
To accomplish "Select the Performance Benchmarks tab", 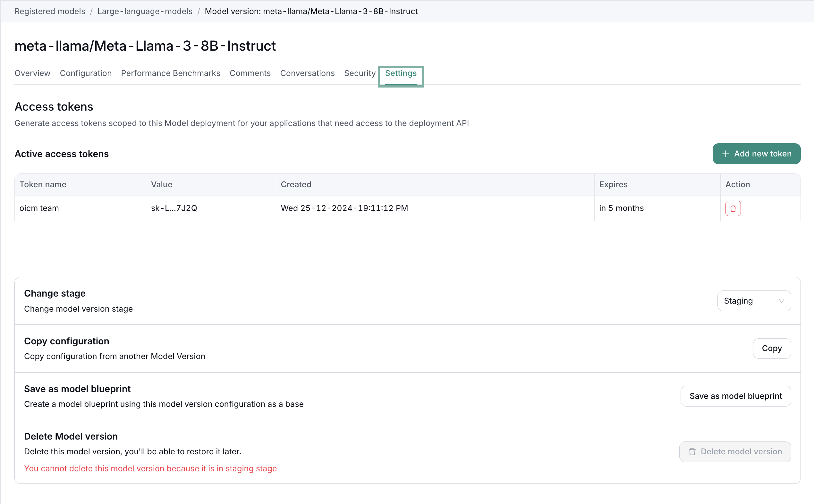I will pyautogui.click(x=170, y=73).
